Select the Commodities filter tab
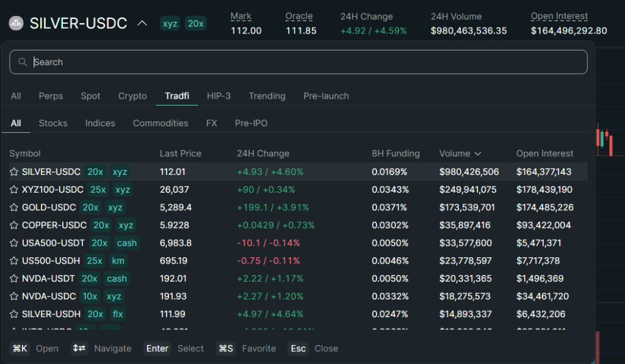The width and height of the screenshot is (625, 364). pos(160,123)
